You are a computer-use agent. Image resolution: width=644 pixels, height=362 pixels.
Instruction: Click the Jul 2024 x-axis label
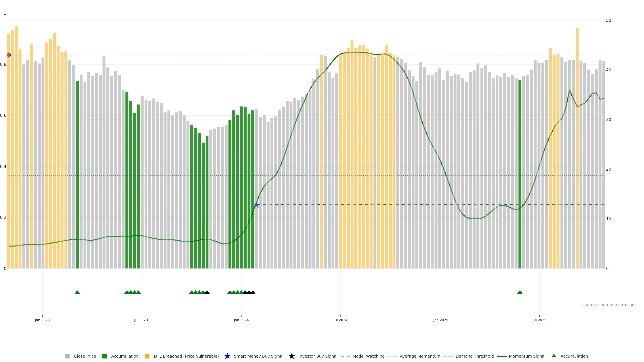[x=340, y=320]
